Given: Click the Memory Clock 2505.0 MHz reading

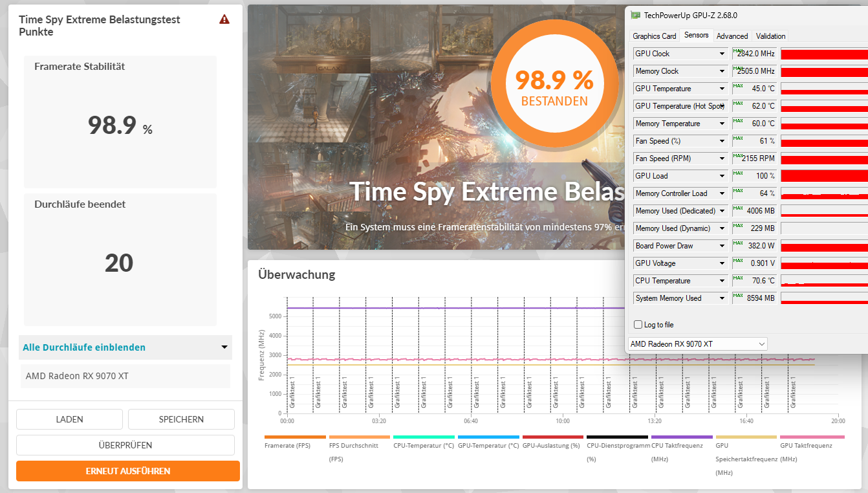Looking at the screenshot, I should tap(754, 71).
